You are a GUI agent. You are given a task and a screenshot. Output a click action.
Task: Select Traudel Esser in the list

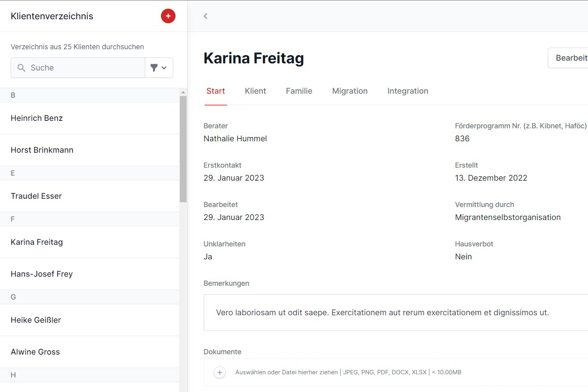(x=36, y=196)
